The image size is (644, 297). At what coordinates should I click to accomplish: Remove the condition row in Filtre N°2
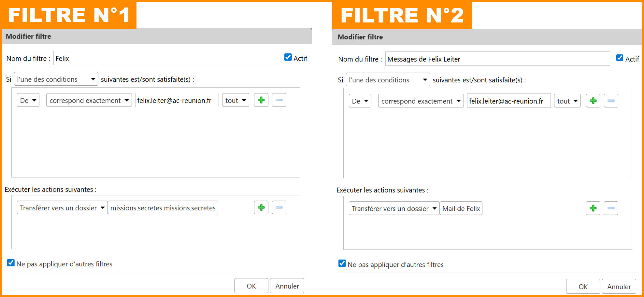point(611,101)
